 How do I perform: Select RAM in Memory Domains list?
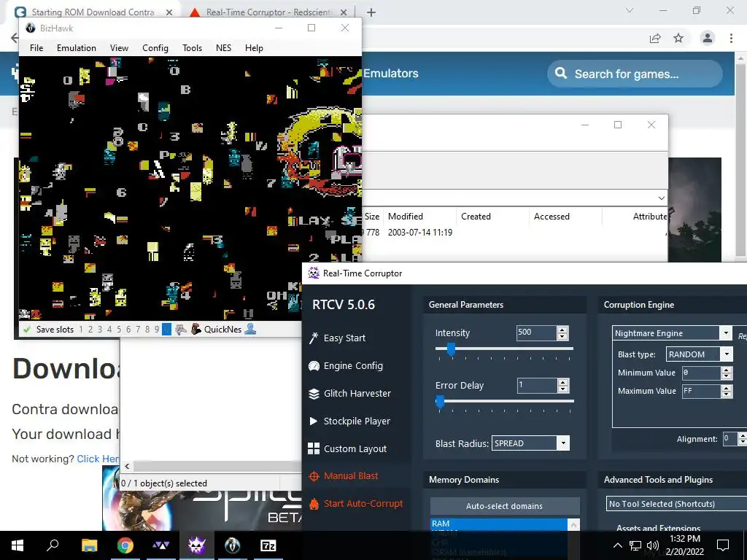click(498, 524)
